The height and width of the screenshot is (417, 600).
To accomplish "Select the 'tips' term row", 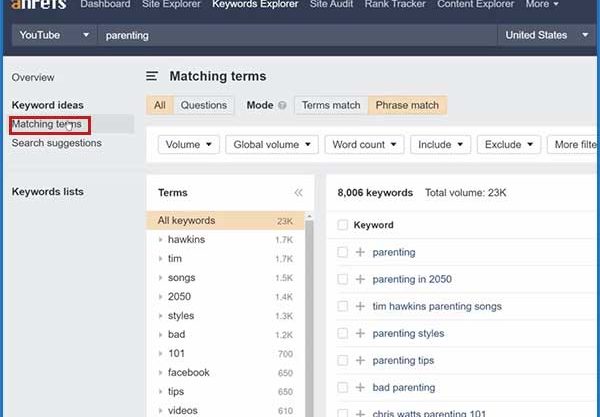I will pos(225,391).
